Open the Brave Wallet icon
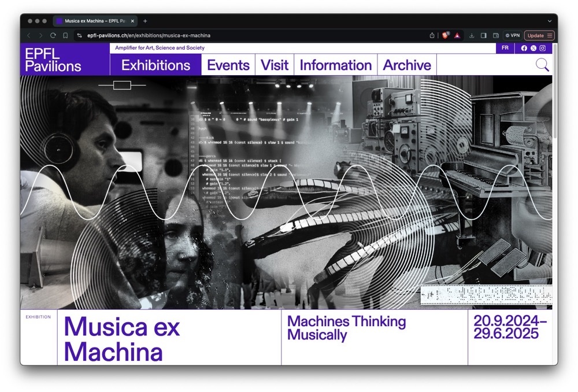 coord(496,35)
